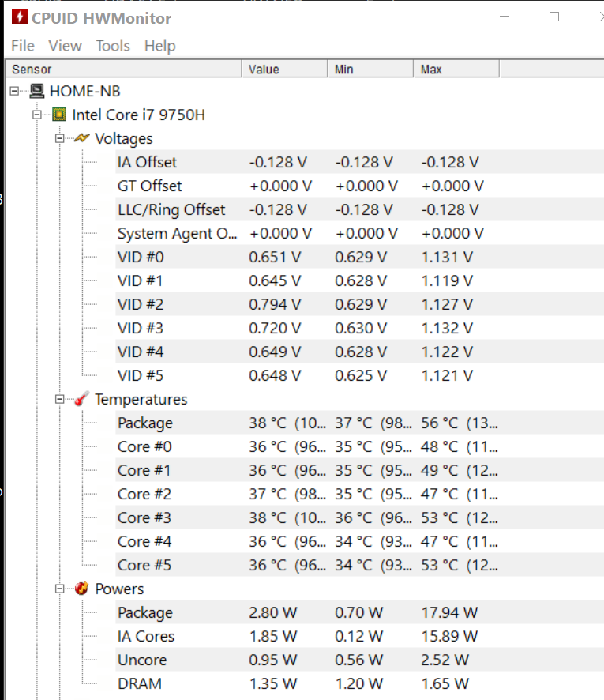Select the Core #2 temperature row

click(x=359, y=494)
